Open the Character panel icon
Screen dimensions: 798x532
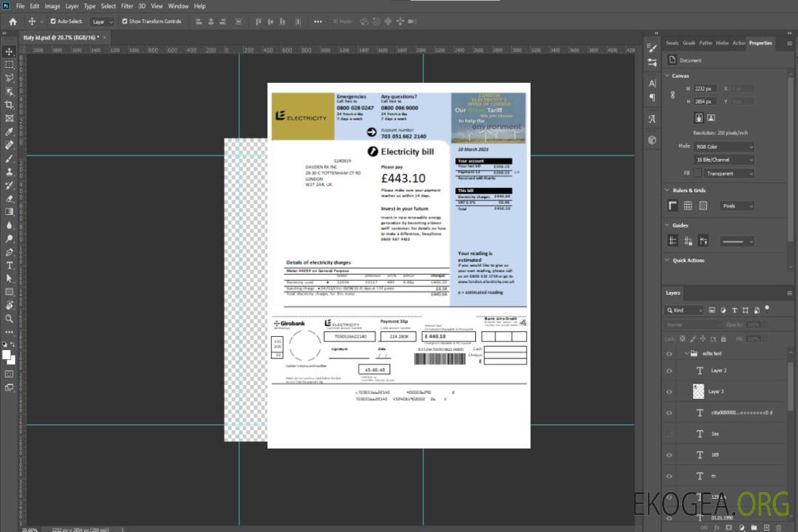[652, 83]
